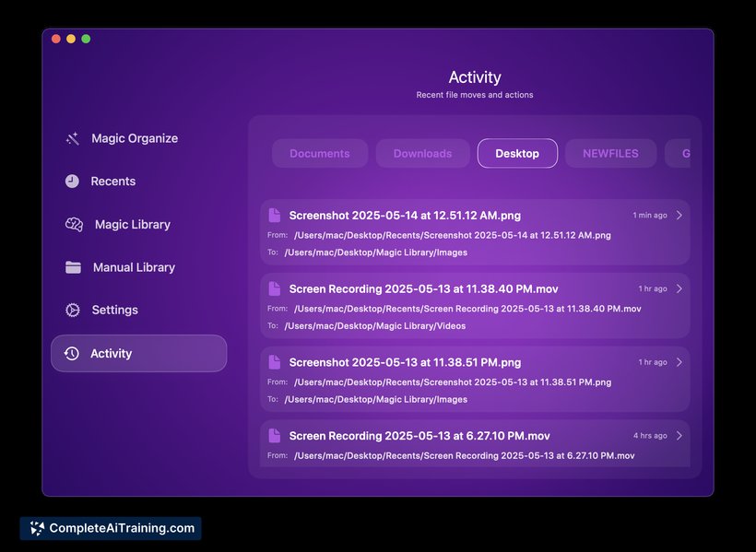The image size is (756, 552).
Task: Click file name Screen Recording 2025-05-13 at 6.27.10 PM.mov
Action: (419, 436)
